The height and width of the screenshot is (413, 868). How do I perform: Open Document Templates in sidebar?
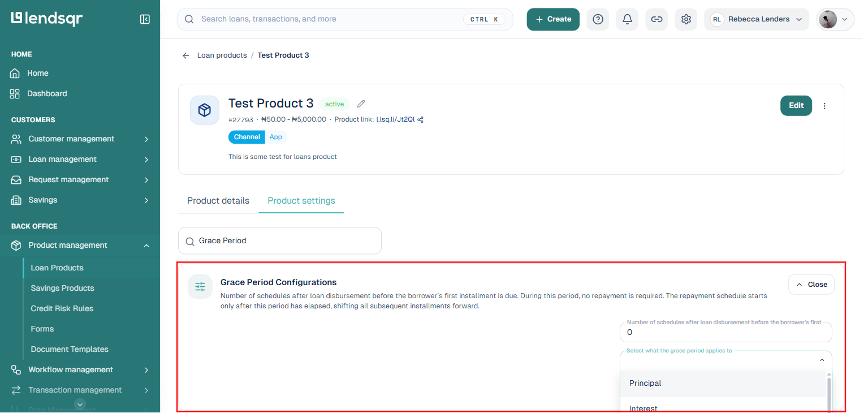[x=70, y=350]
